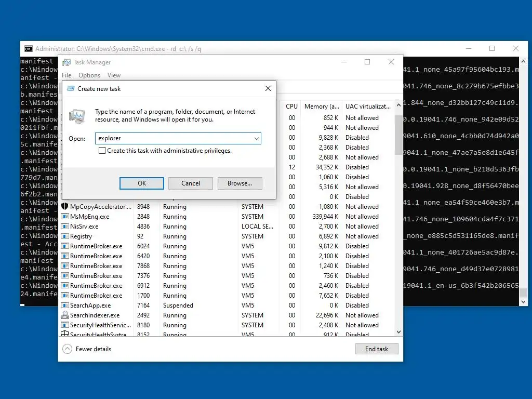Click the Suspended status of SearchApp.exe

click(x=178, y=305)
